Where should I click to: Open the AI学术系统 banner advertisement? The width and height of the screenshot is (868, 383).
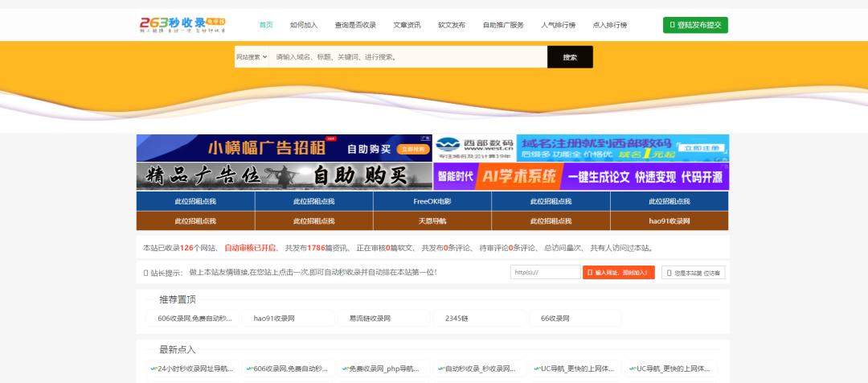(581, 176)
